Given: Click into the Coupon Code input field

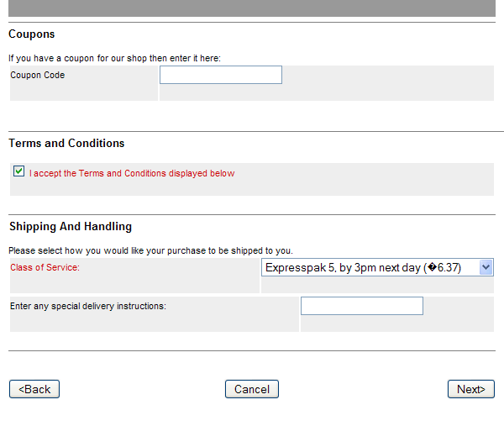Looking at the screenshot, I should tap(221, 75).
